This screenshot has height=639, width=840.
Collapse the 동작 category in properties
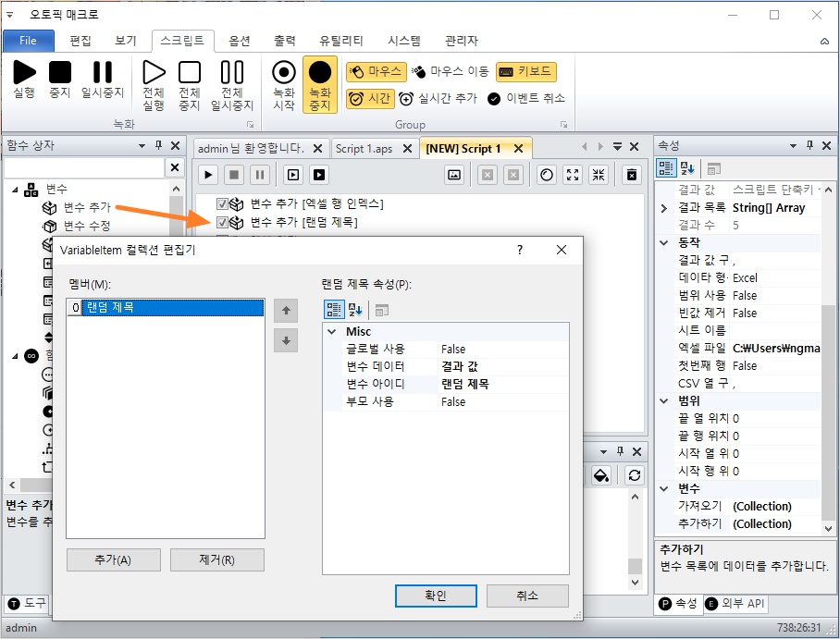pyautogui.click(x=664, y=242)
